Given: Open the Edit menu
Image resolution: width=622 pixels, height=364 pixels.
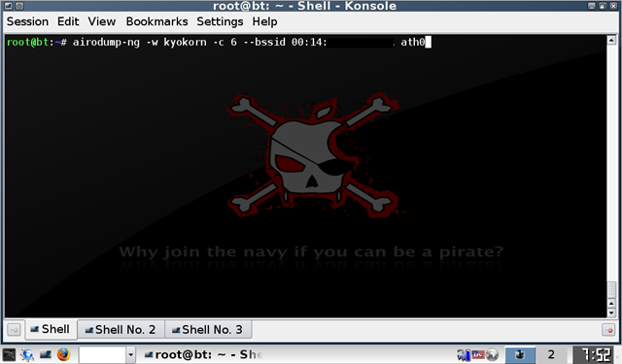Looking at the screenshot, I should (68, 21).
